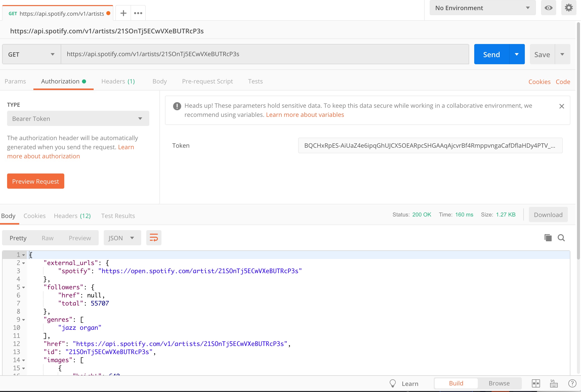Click the Preview Request button
This screenshot has width=581, height=392.
[x=35, y=181]
